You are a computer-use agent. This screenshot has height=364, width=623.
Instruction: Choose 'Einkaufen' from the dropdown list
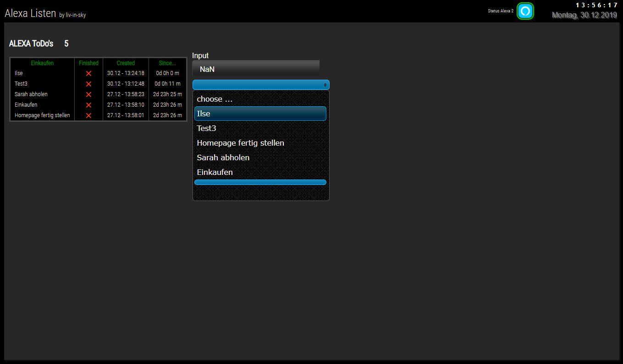pyautogui.click(x=260, y=172)
